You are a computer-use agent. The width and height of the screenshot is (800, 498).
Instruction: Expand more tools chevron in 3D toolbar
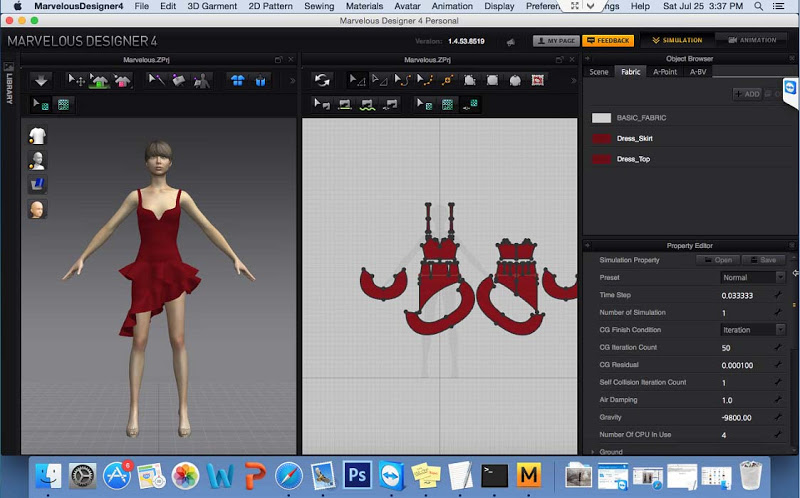(292, 81)
